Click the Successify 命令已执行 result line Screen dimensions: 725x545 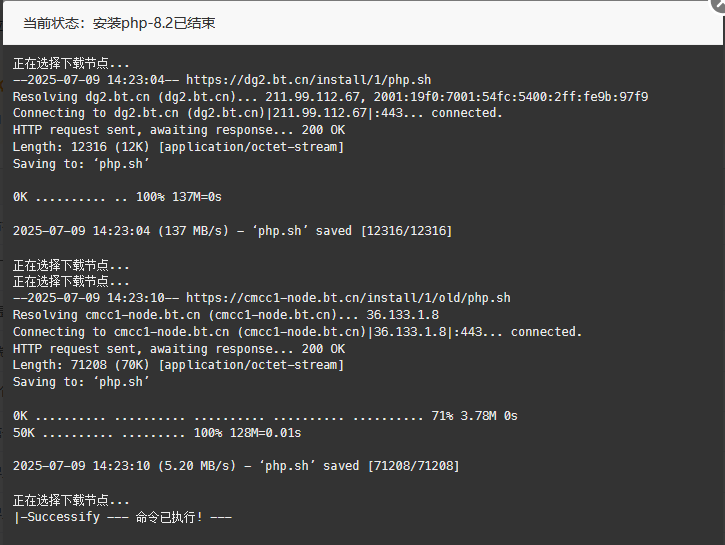pyautogui.click(x=123, y=517)
